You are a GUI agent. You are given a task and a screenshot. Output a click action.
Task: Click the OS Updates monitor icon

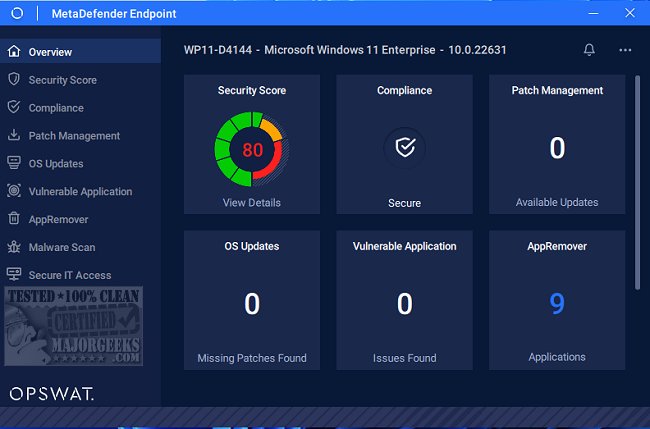coord(14,162)
